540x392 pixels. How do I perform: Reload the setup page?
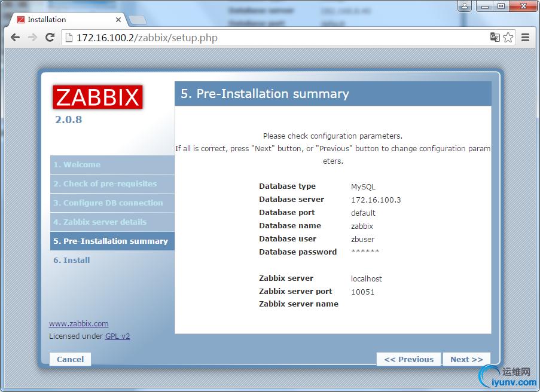[x=50, y=37]
